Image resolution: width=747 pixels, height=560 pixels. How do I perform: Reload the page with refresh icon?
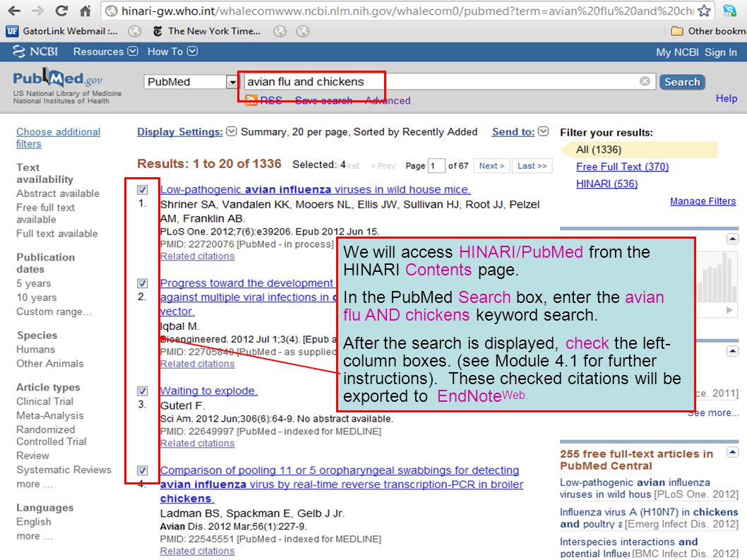[x=61, y=11]
